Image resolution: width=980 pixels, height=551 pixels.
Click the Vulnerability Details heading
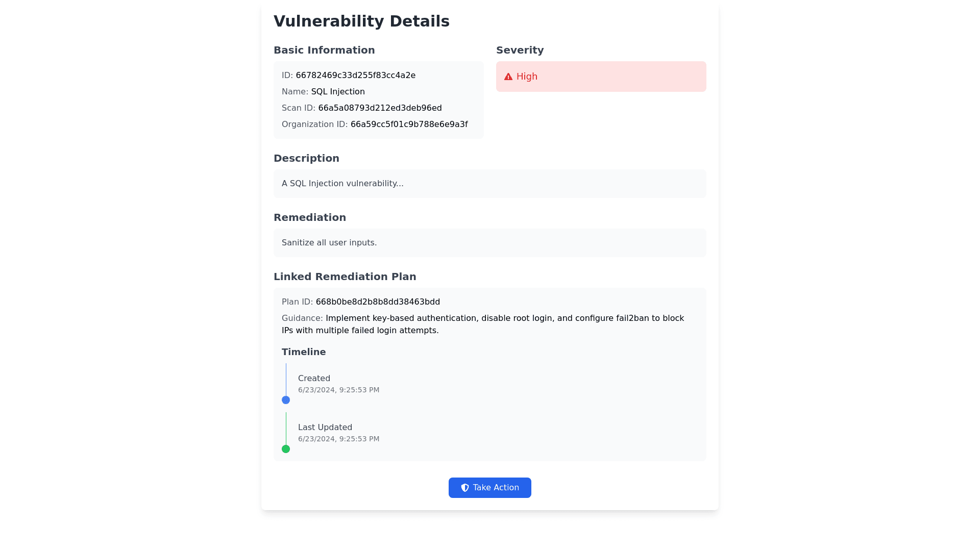click(x=361, y=21)
